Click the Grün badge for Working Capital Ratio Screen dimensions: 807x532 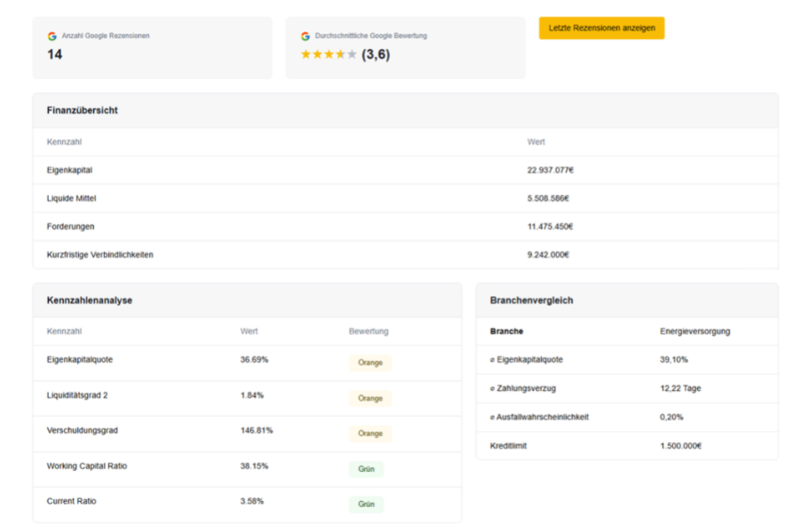(x=366, y=469)
